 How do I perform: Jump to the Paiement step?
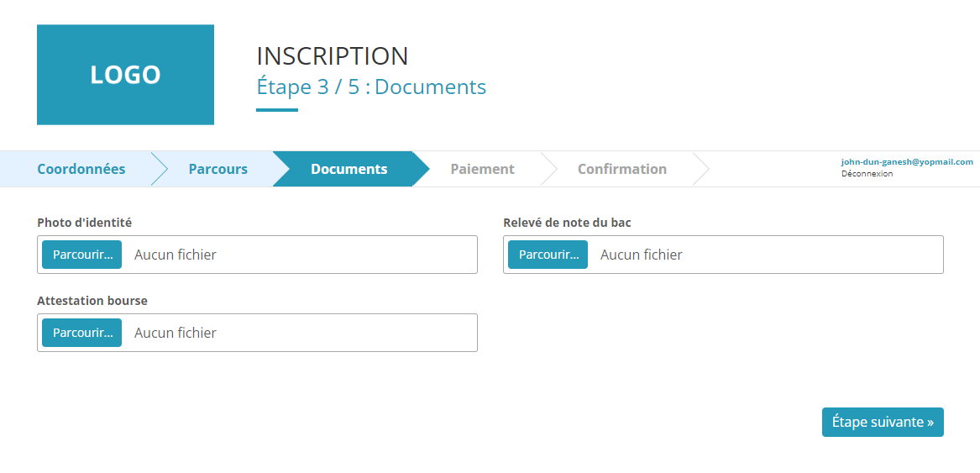(x=483, y=169)
